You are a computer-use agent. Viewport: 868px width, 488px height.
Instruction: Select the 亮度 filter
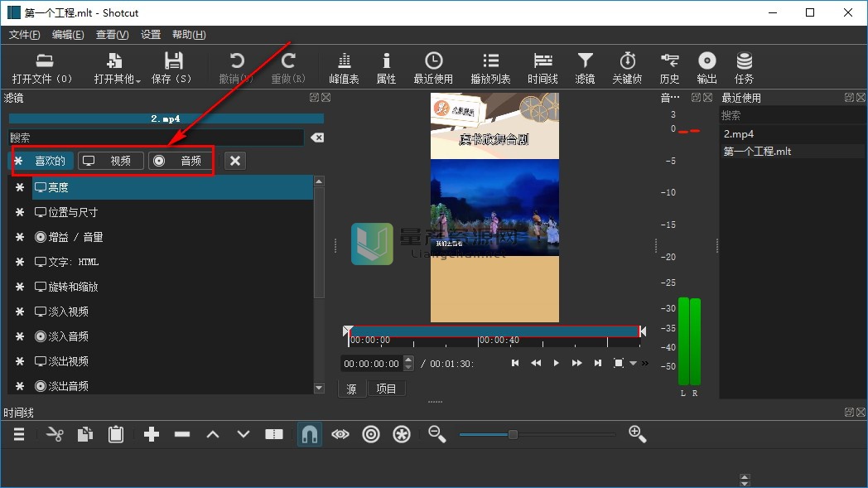pyautogui.click(x=172, y=187)
